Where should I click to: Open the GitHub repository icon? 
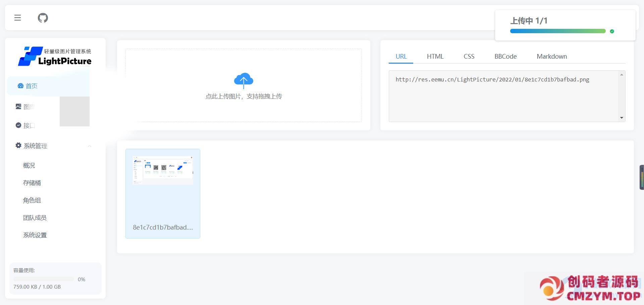pos(43,18)
